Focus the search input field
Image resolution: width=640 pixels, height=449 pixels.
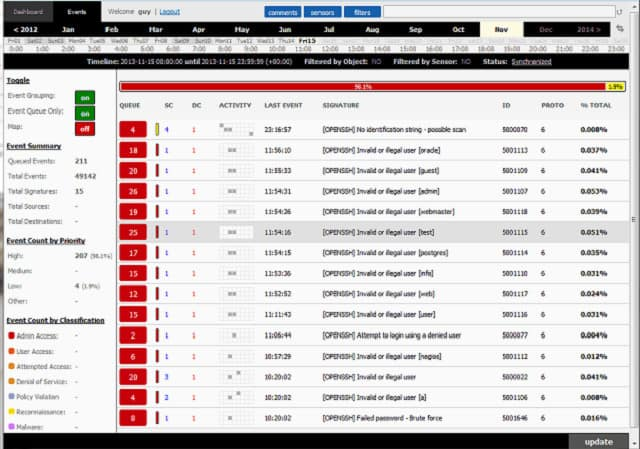point(499,12)
